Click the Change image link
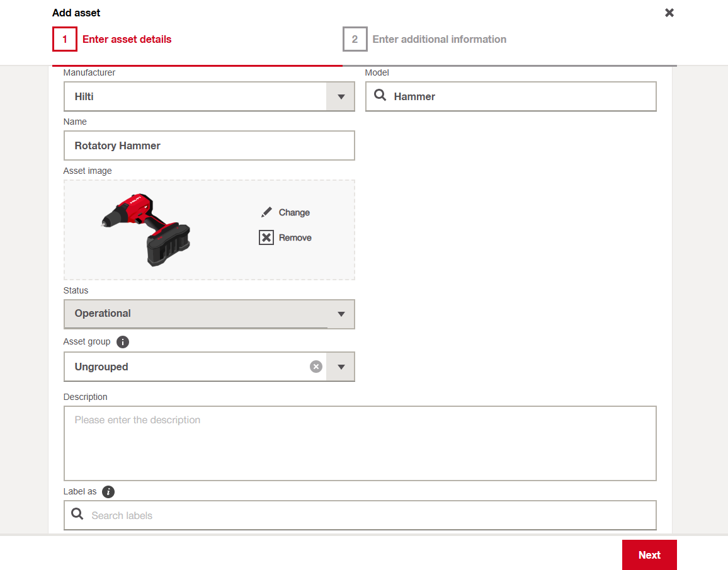Image resolution: width=728 pixels, height=570 pixels. click(294, 212)
